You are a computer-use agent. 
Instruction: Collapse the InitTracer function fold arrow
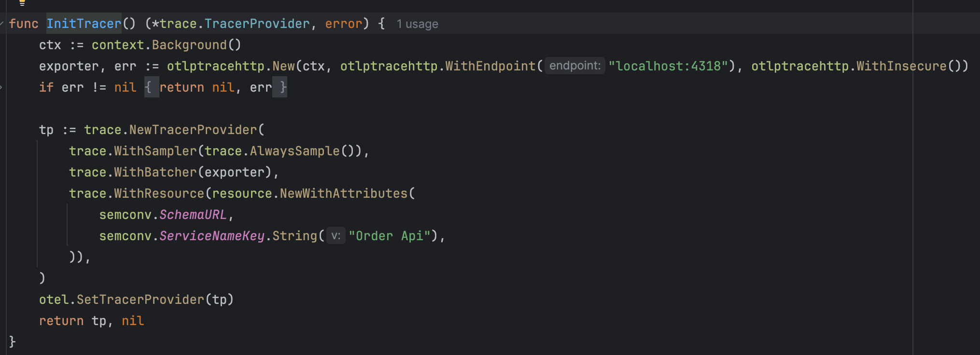tap(2, 24)
